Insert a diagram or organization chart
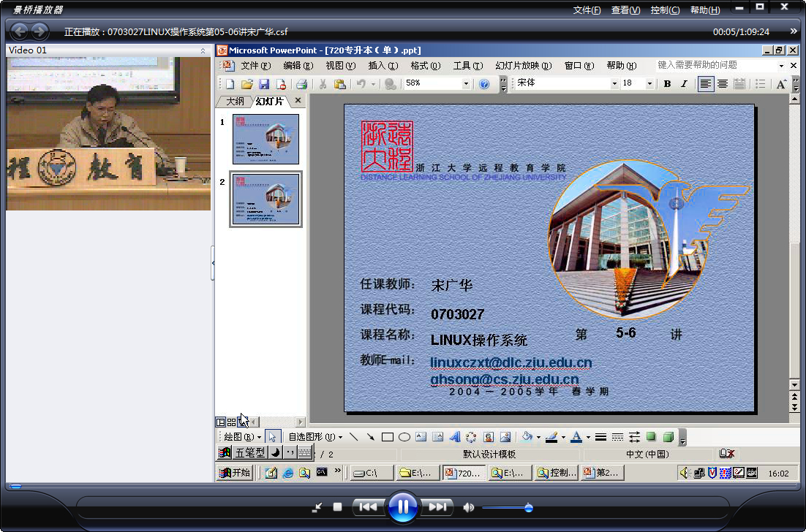The image size is (806, 532). pyautogui.click(x=471, y=437)
